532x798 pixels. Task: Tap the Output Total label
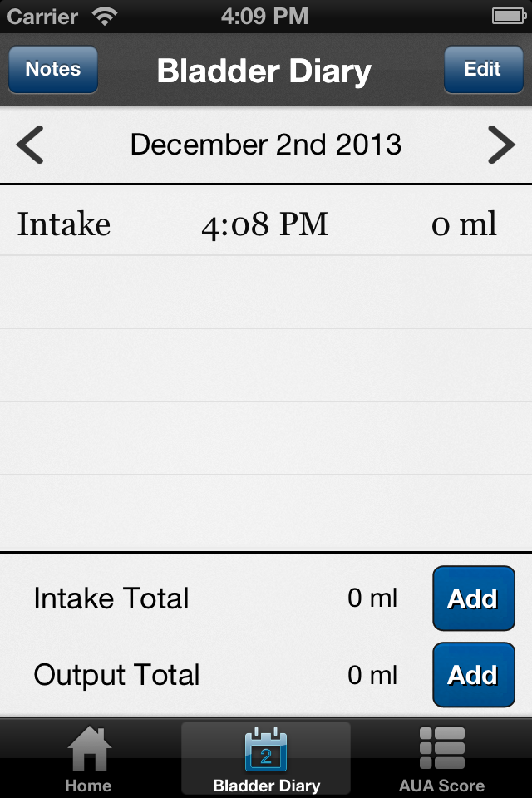[116, 675]
